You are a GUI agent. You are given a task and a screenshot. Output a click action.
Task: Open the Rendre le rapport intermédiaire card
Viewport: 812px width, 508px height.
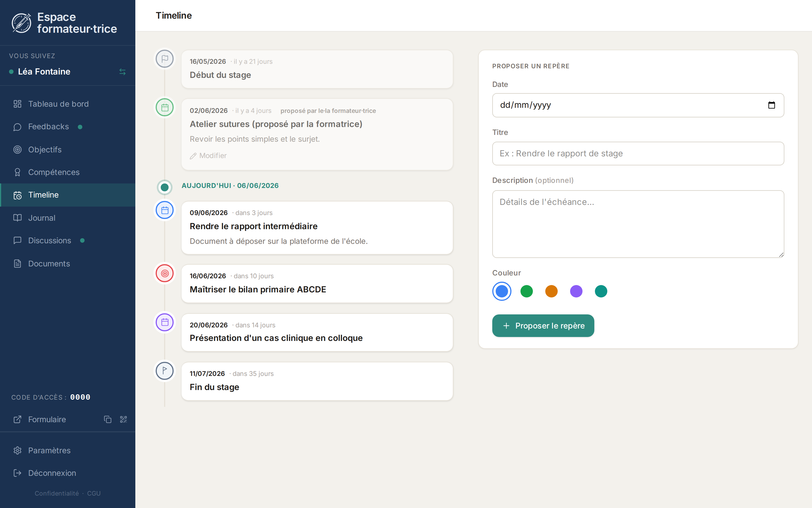coord(317,227)
